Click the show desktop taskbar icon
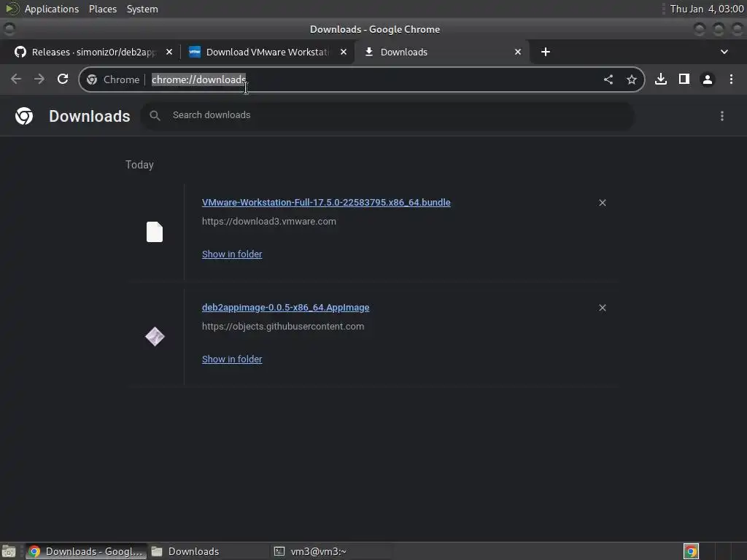The image size is (747, 560). pyautogui.click(x=9, y=551)
